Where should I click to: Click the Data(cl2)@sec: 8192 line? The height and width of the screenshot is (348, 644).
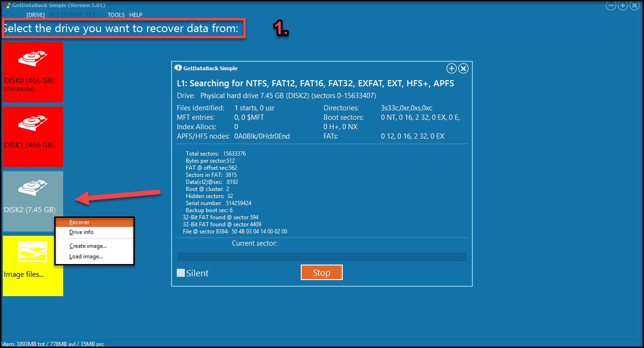click(212, 182)
